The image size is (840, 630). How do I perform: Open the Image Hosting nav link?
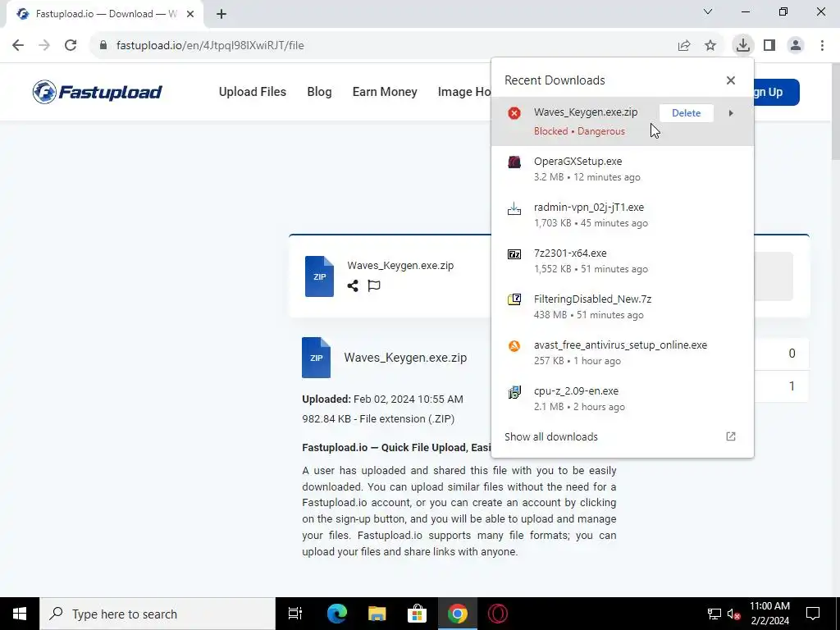click(464, 92)
